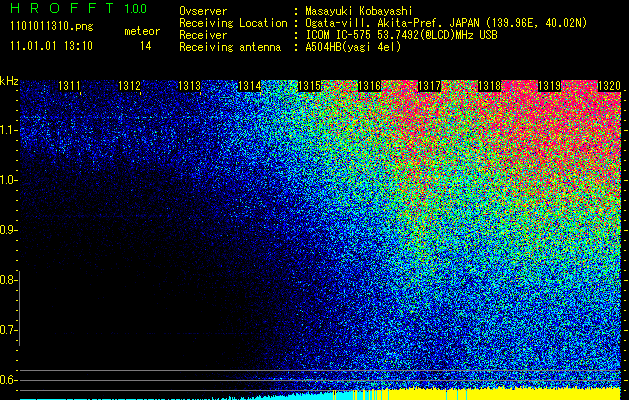Click the Receiving antenna label

click(x=230, y=47)
